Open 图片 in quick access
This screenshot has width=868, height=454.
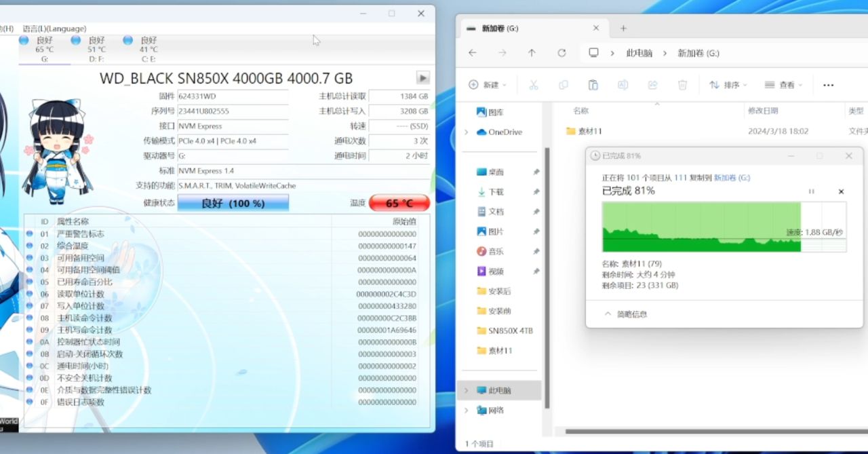point(496,231)
